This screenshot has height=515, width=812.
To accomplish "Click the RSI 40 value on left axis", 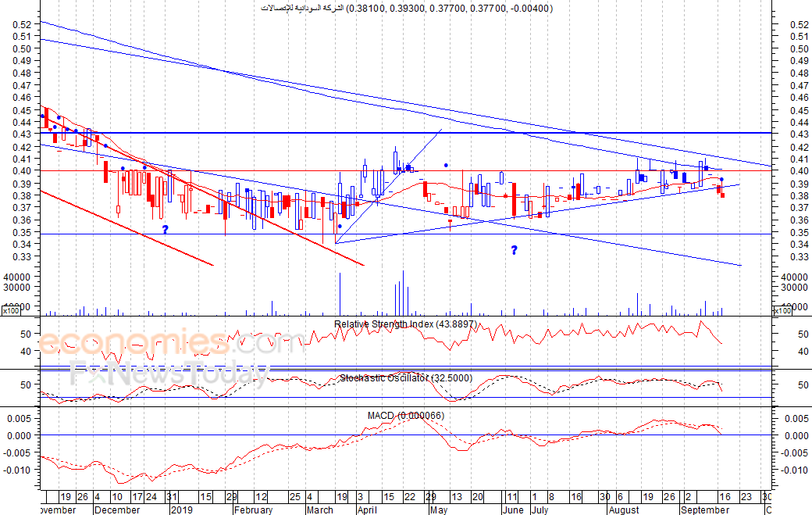I will pos(26,351).
